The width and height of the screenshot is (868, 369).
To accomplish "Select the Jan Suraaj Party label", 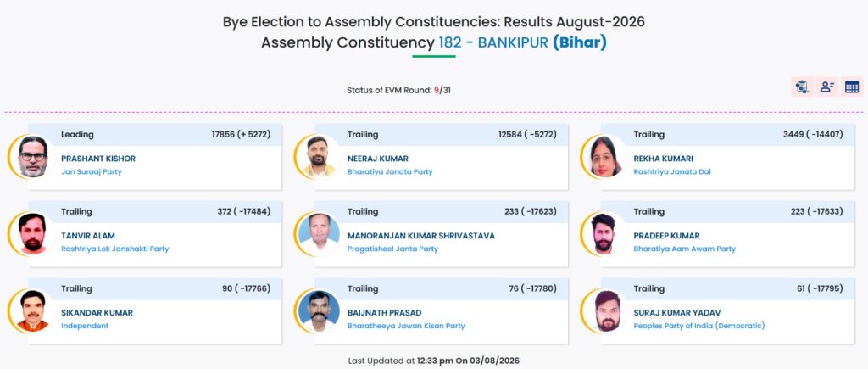I will (92, 171).
